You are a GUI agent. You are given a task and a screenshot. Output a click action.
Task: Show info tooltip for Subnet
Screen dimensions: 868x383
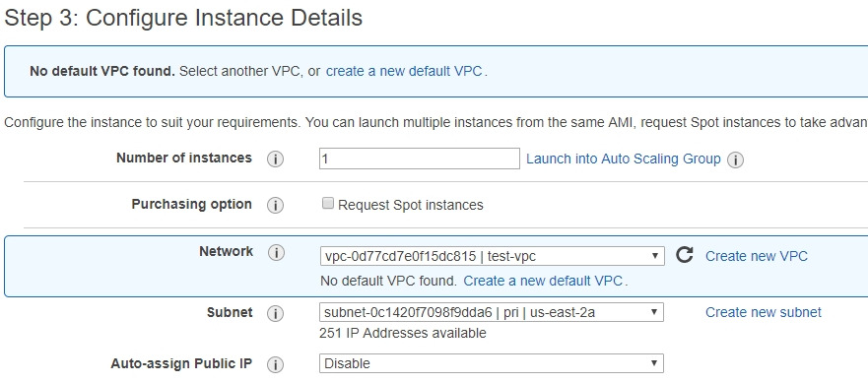tap(275, 314)
